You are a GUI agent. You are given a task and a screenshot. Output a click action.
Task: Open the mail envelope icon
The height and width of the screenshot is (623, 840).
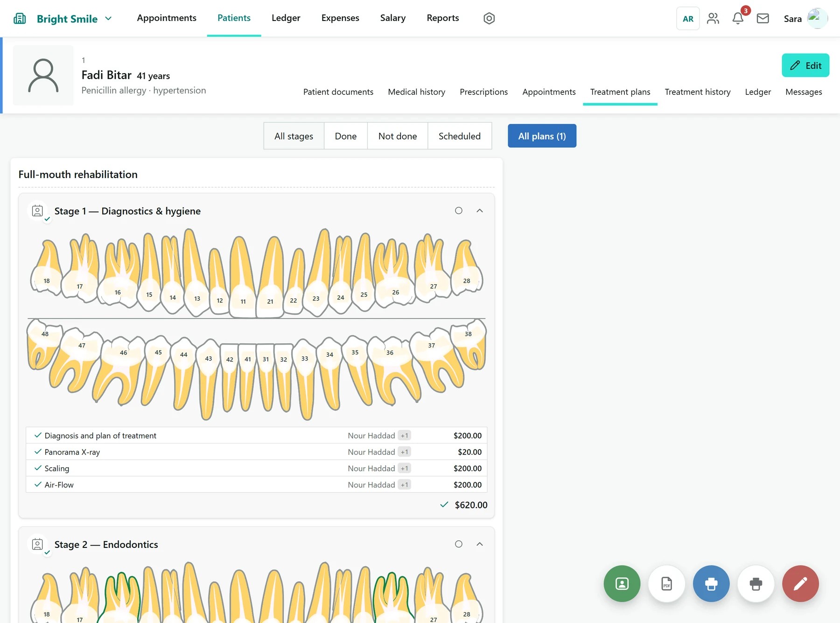click(x=763, y=18)
